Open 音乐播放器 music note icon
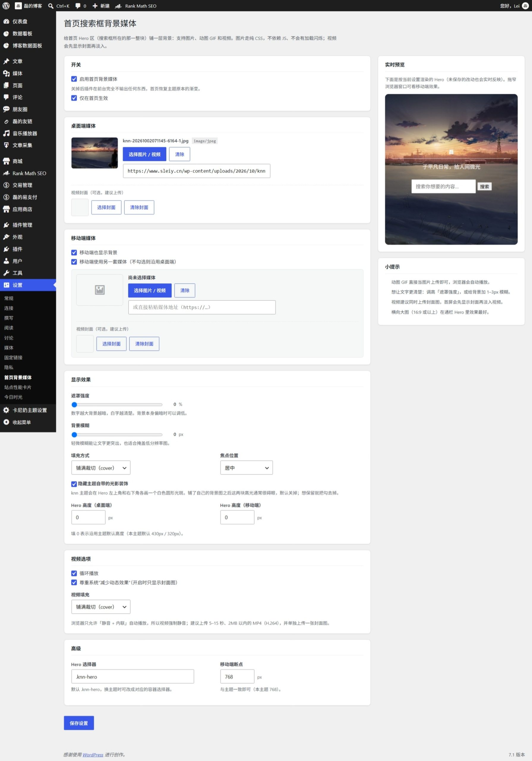The width and height of the screenshot is (532, 761). pos(6,133)
